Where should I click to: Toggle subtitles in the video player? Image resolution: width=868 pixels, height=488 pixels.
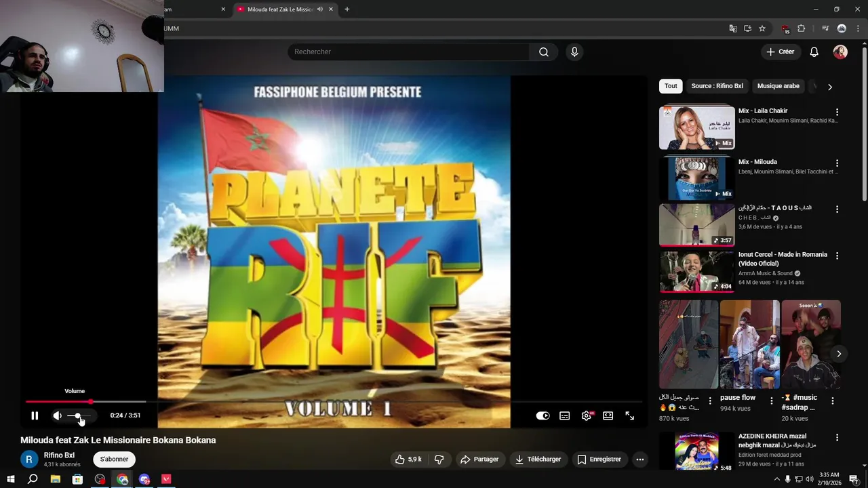click(564, 415)
